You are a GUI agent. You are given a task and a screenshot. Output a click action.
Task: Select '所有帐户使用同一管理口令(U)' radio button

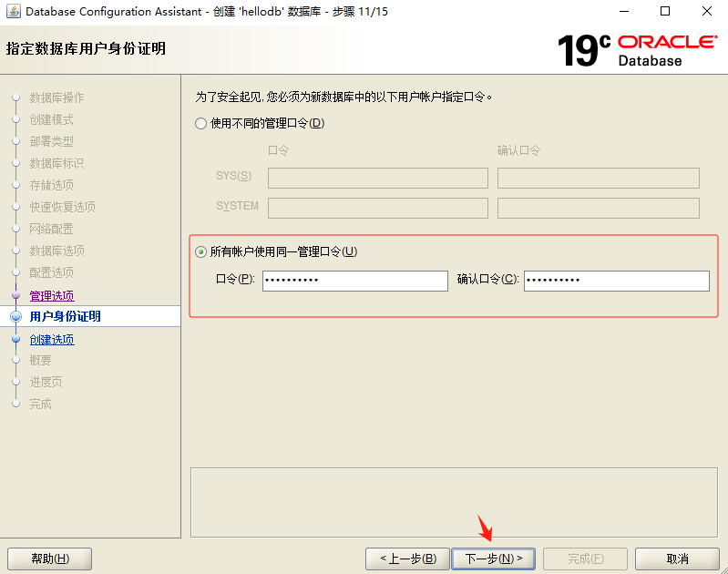pos(200,252)
